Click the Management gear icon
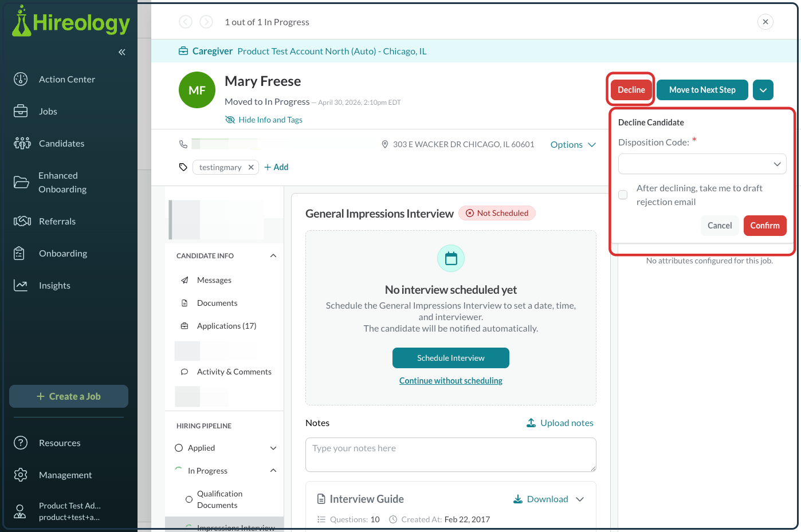This screenshot has height=532, width=801. click(21, 475)
